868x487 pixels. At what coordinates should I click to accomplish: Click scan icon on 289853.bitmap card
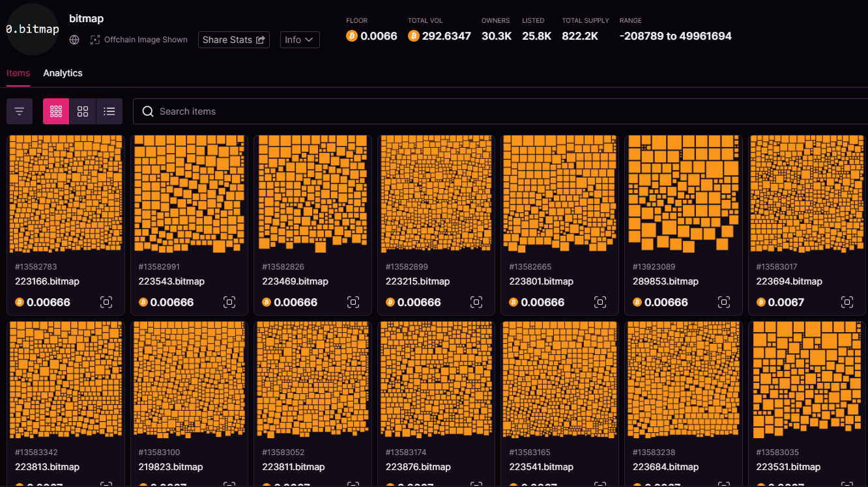pyautogui.click(x=723, y=302)
